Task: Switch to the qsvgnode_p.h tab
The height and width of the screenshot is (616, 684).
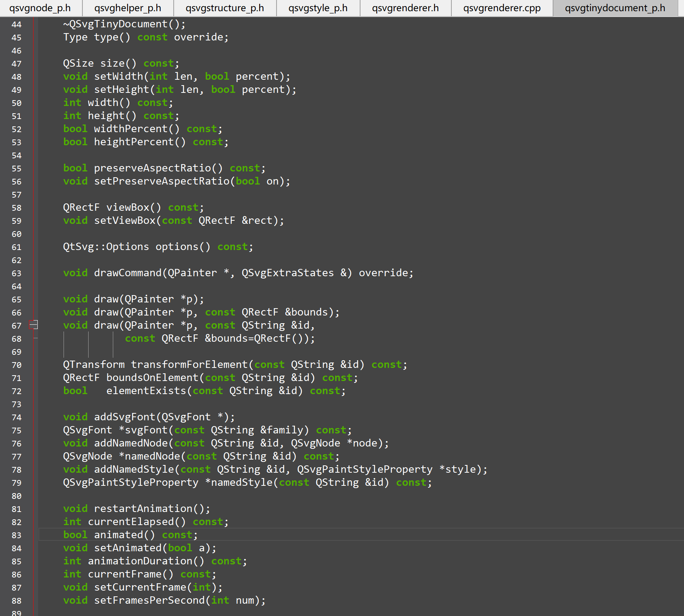Action: coord(40,8)
